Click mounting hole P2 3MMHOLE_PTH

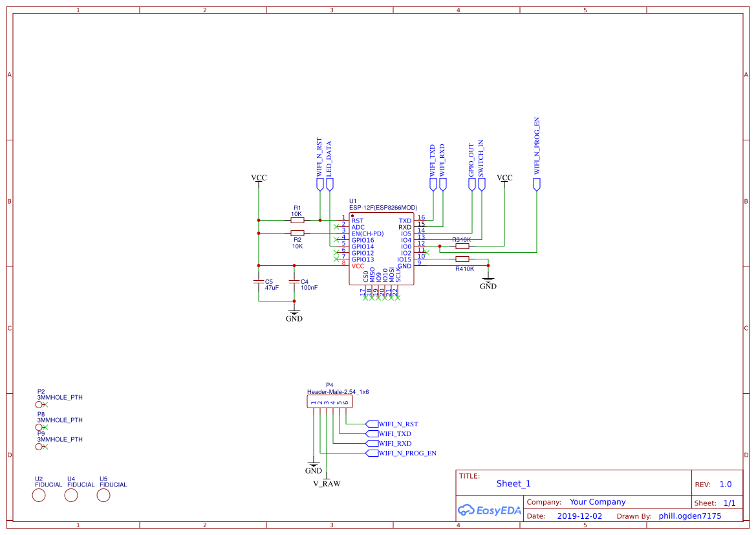[39, 404]
